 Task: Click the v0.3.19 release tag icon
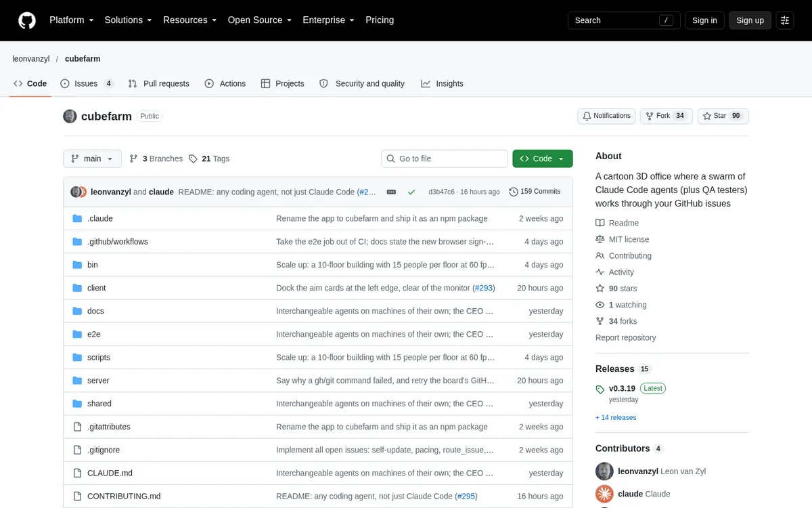click(600, 389)
